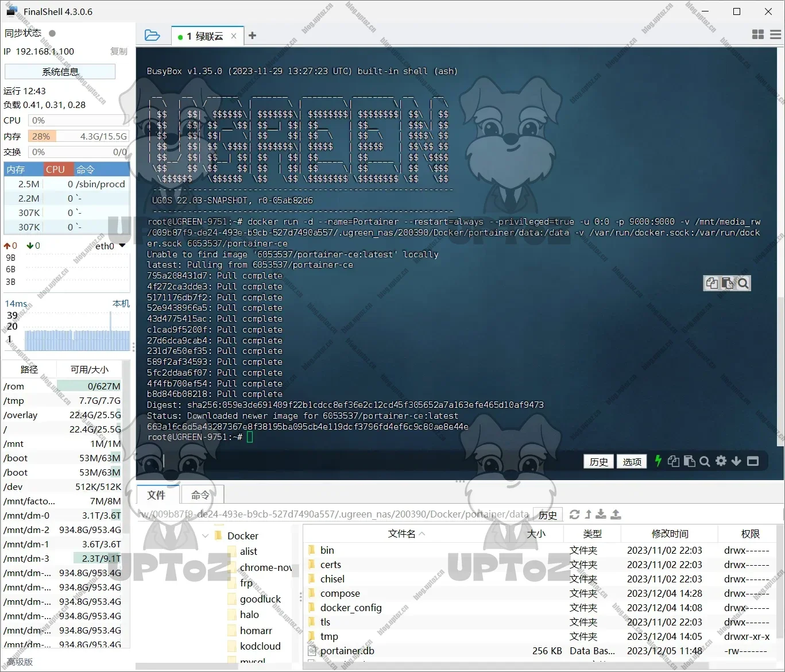Screen dimensions: 785x672
Task: Select the bin folder row
Action: click(x=540, y=550)
